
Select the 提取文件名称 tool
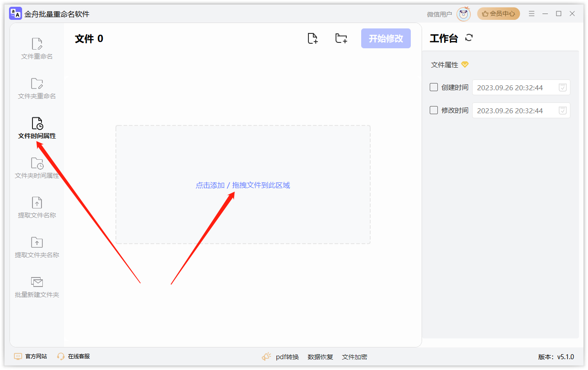[37, 208]
